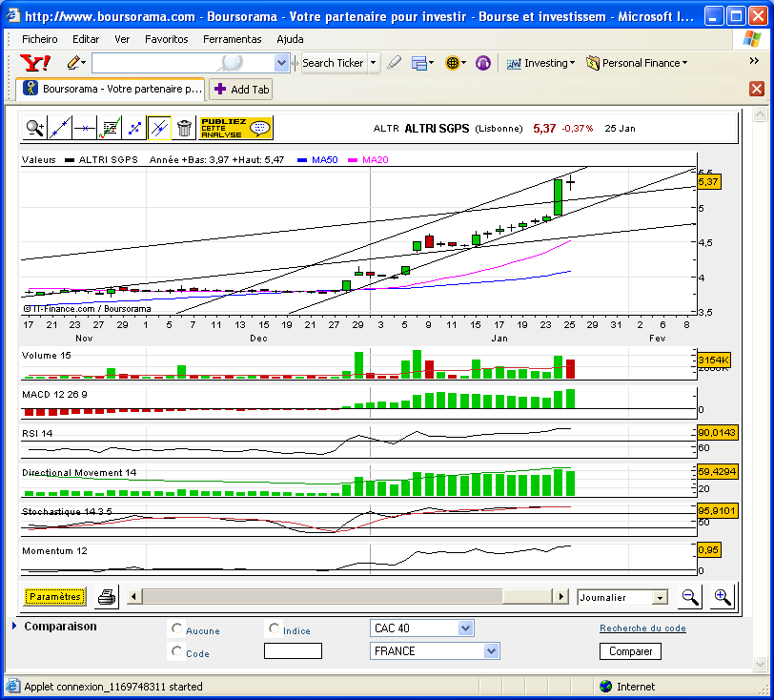Click the highlighter pen toolbar icon
The height and width of the screenshot is (700, 774).
click(394, 63)
